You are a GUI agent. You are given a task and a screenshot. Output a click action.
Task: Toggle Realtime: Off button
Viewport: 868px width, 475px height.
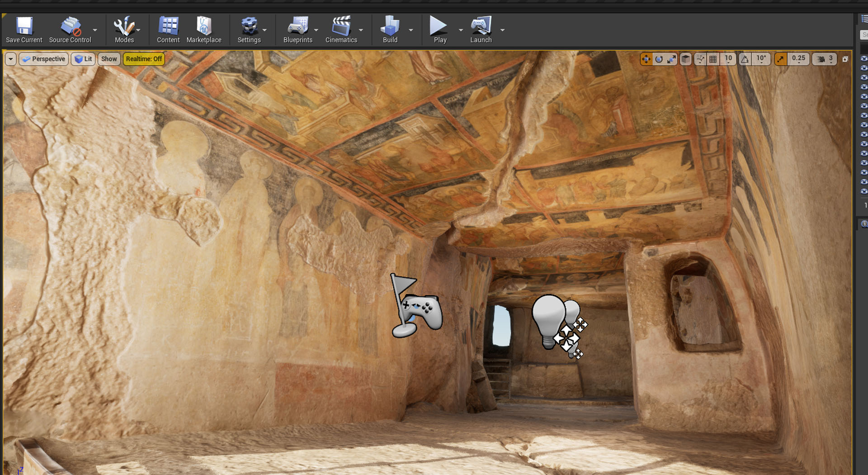(x=144, y=59)
